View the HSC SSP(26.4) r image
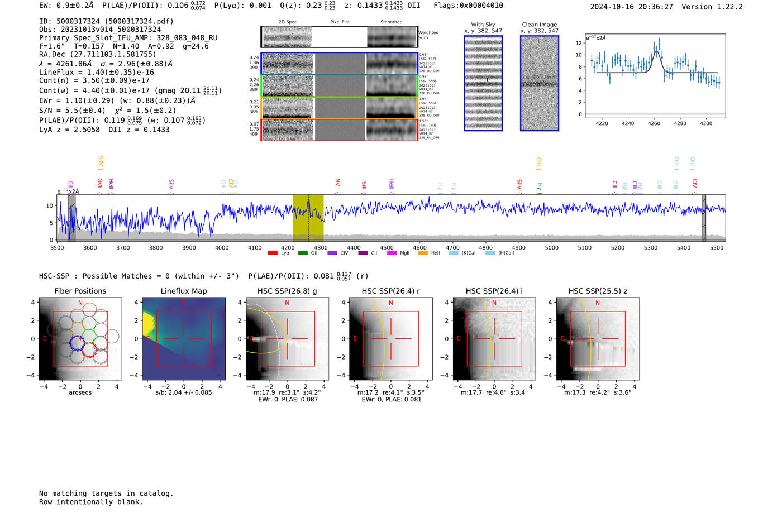 pos(391,339)
